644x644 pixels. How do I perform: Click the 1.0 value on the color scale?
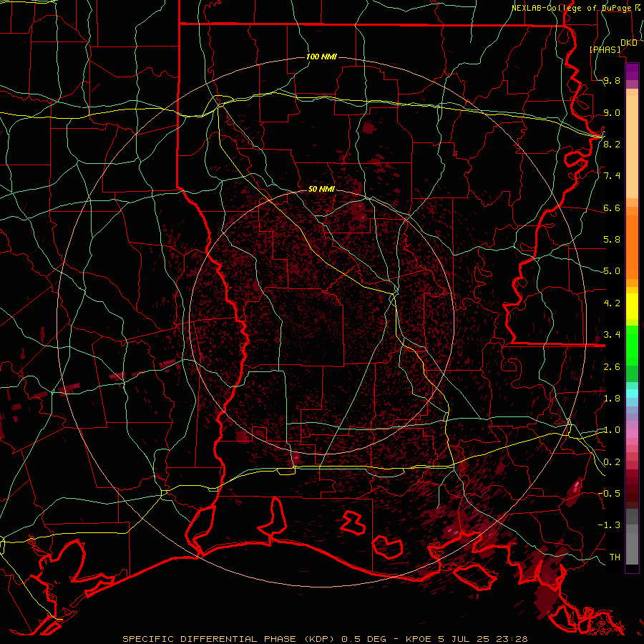pyautogui.click(x=612, y=430)
